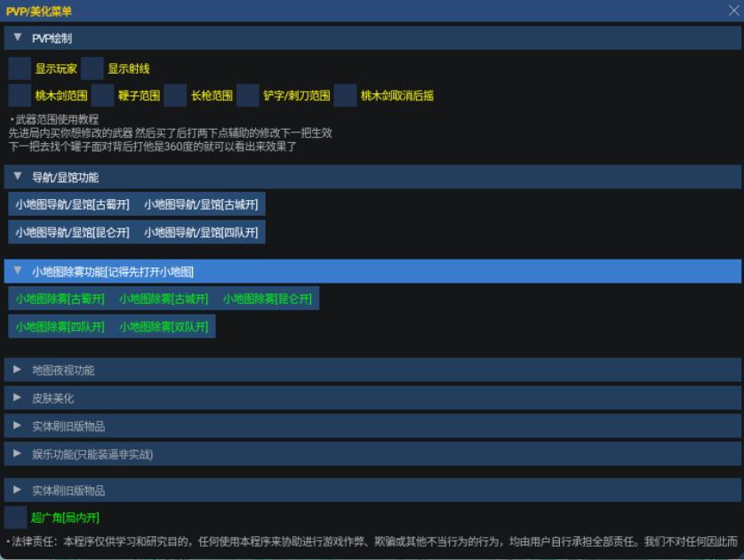This screenshot has width=744, height=560.
Task: Enable the 显示玩家 checkbox
Action: tap(20, 68)
